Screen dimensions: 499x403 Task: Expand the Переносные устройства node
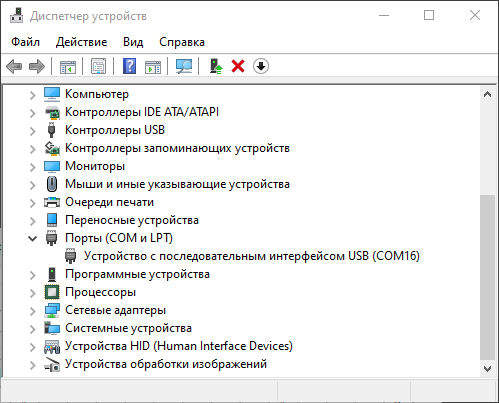coord(32,221)
